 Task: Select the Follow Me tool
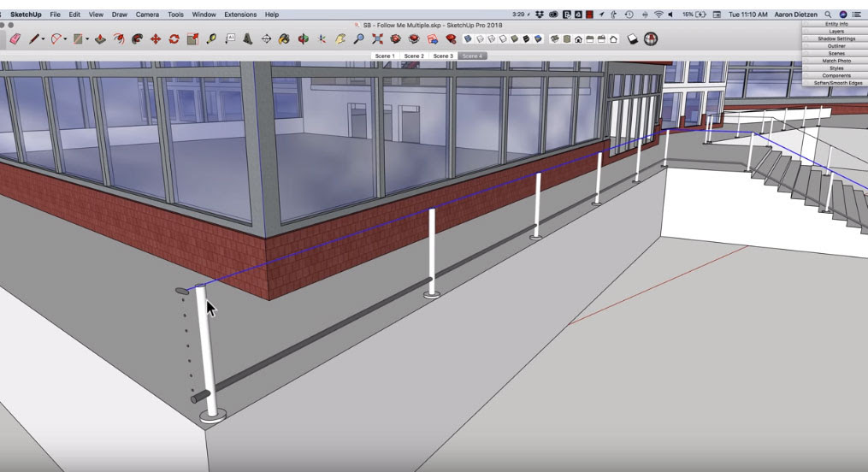137,38
